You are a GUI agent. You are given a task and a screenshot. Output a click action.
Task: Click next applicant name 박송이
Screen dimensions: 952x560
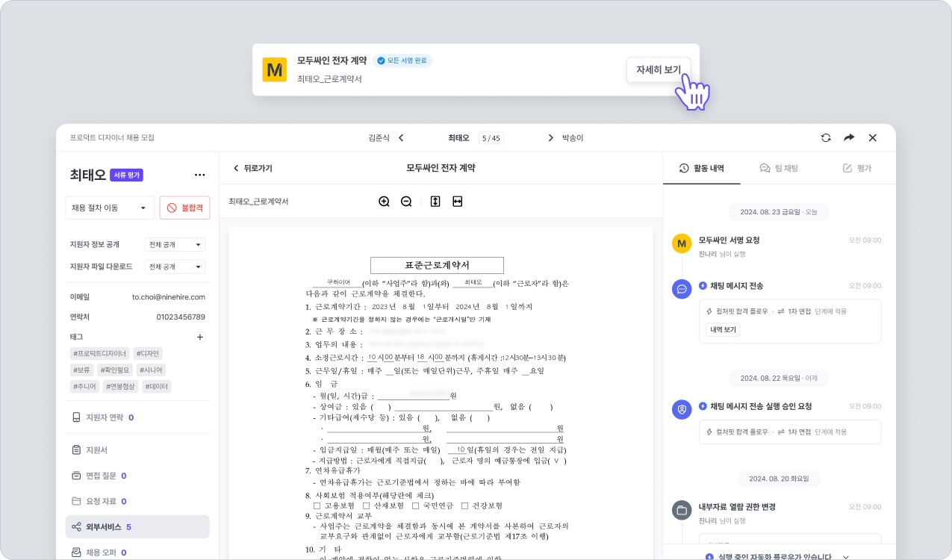click(x=573, y=138)
